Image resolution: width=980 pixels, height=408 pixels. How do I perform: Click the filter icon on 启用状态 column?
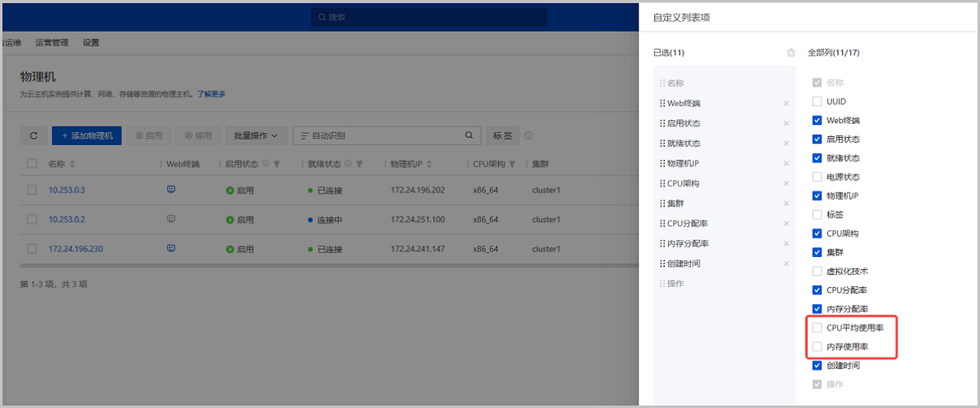[x=277, y=164]
